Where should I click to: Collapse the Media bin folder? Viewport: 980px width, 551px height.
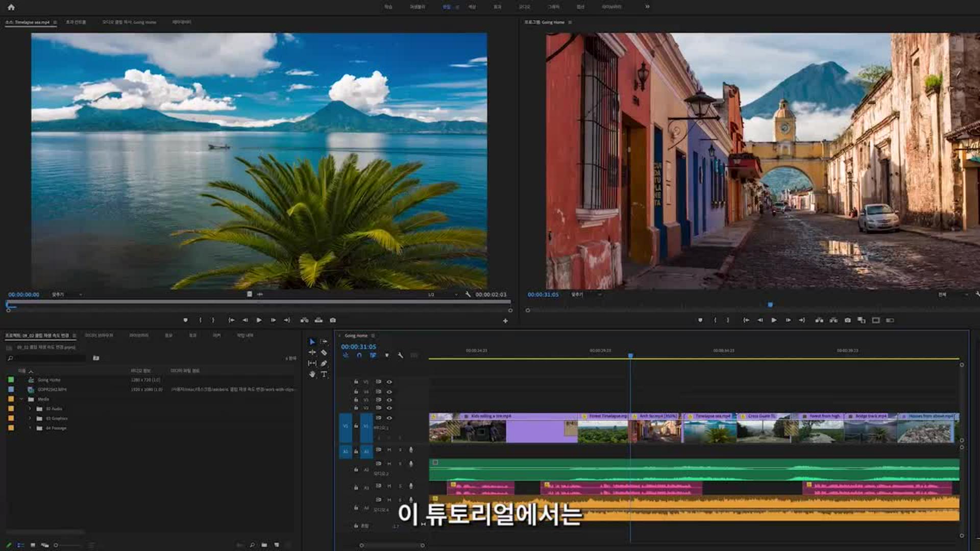pyautogui.click(x=21, y=399)
